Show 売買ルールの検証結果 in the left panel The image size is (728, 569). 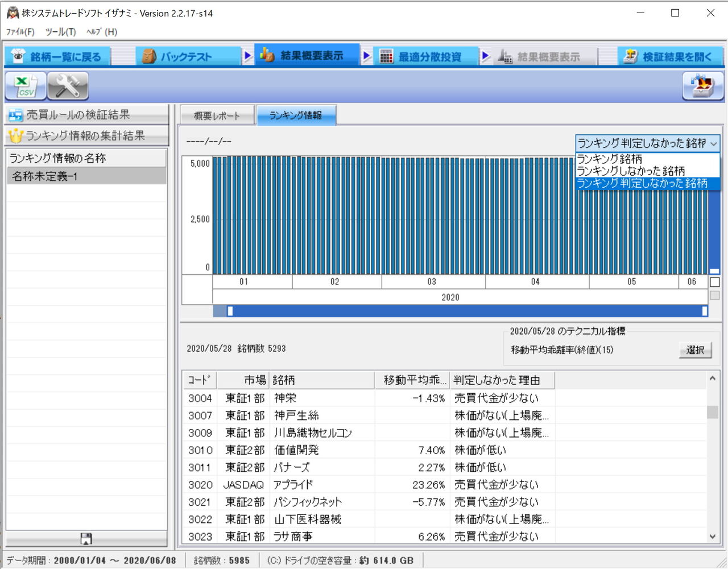pyautogui.click(x=87, y=114)
